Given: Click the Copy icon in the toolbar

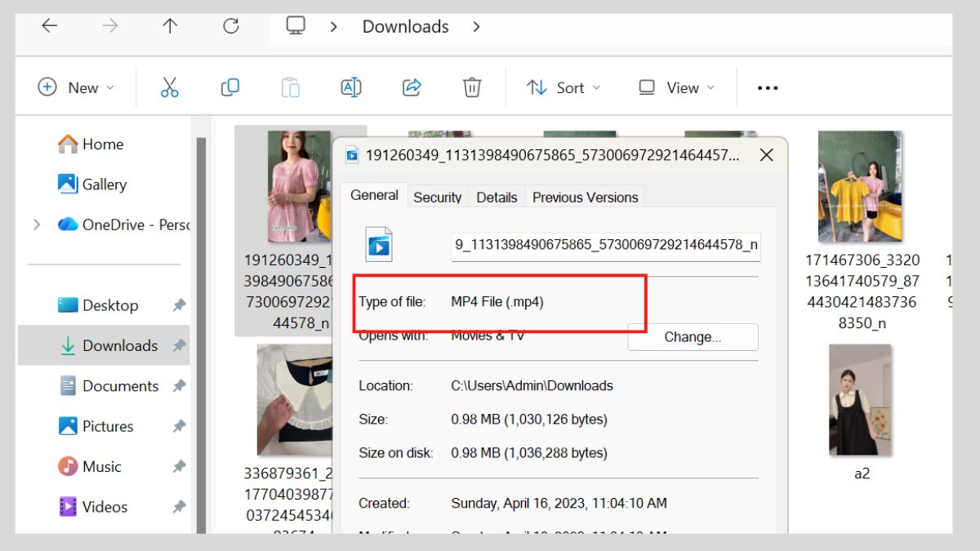Looking at the screenshot, I should point(229,87).
